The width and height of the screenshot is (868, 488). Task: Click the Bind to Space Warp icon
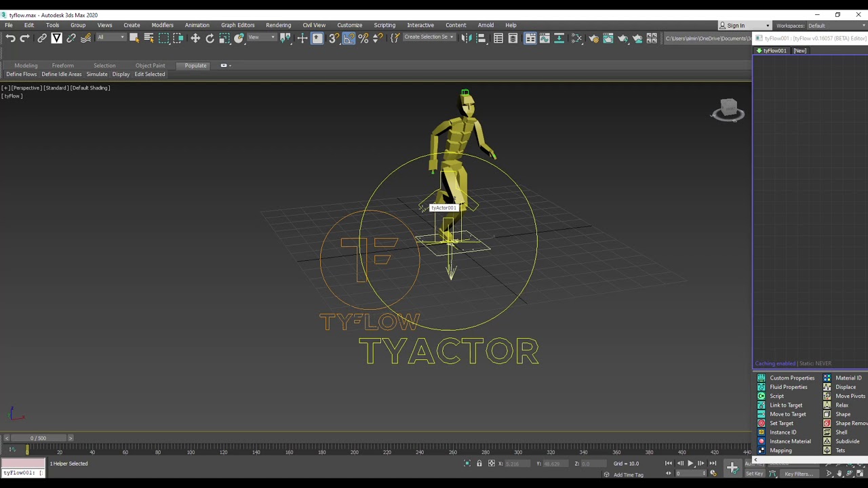tap(86, 39)
